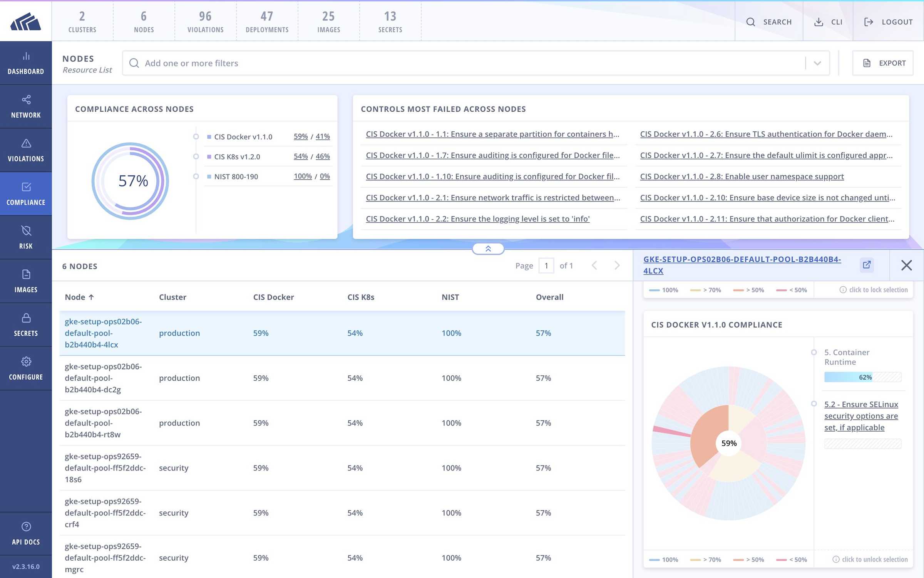The width and height of the screenshot is (924, 578).
Task: Go to previous page arrow
Action: tap(594, 265)
